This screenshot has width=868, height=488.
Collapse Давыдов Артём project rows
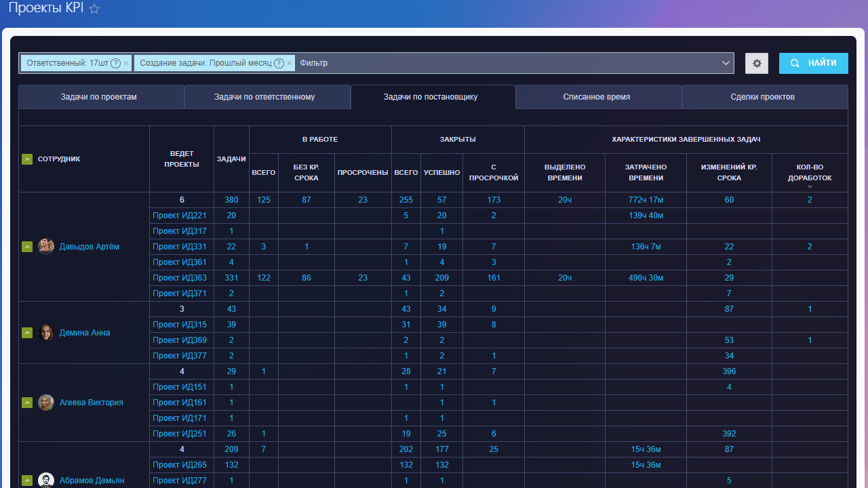coord(27,247)
